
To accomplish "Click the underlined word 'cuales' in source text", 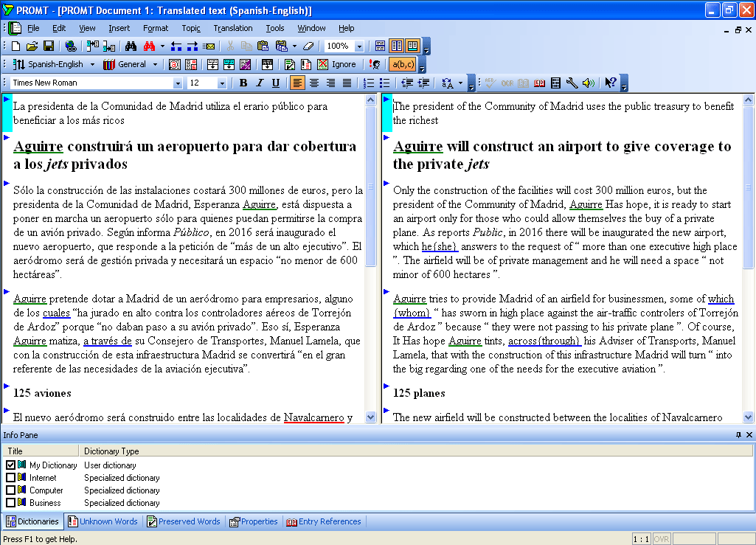I will tap(56, 313).
